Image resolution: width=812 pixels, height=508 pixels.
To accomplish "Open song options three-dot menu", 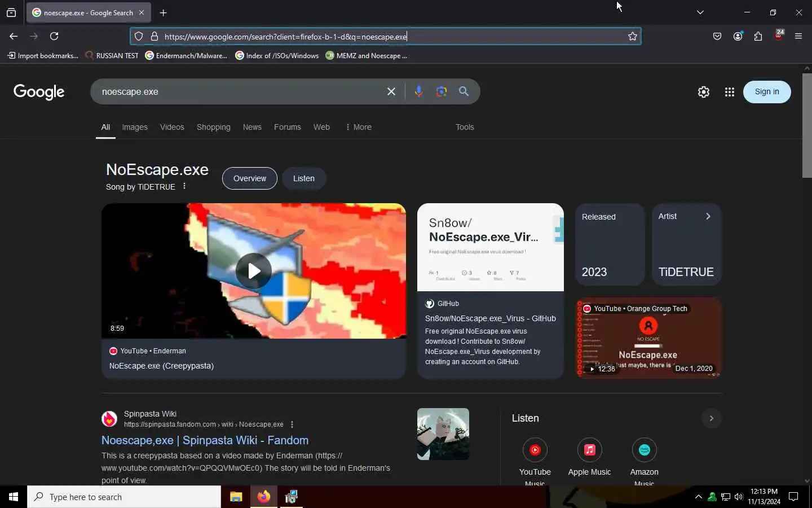I will [x=184, y=186].
